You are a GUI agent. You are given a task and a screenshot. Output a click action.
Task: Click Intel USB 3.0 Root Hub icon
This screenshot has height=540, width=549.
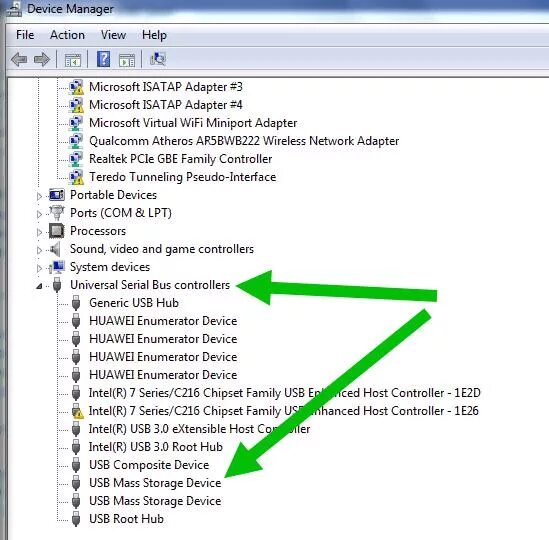pos(76,447)
